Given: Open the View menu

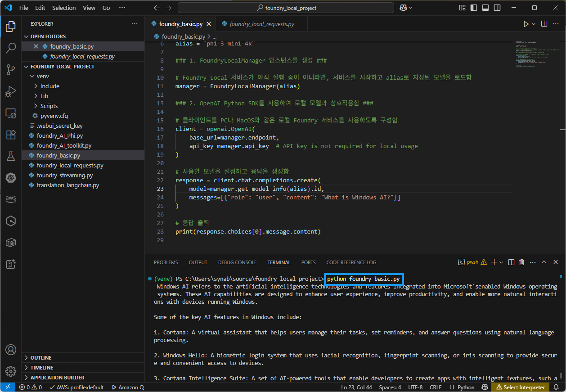Looking at the screenshot, I should pos(89,8).
